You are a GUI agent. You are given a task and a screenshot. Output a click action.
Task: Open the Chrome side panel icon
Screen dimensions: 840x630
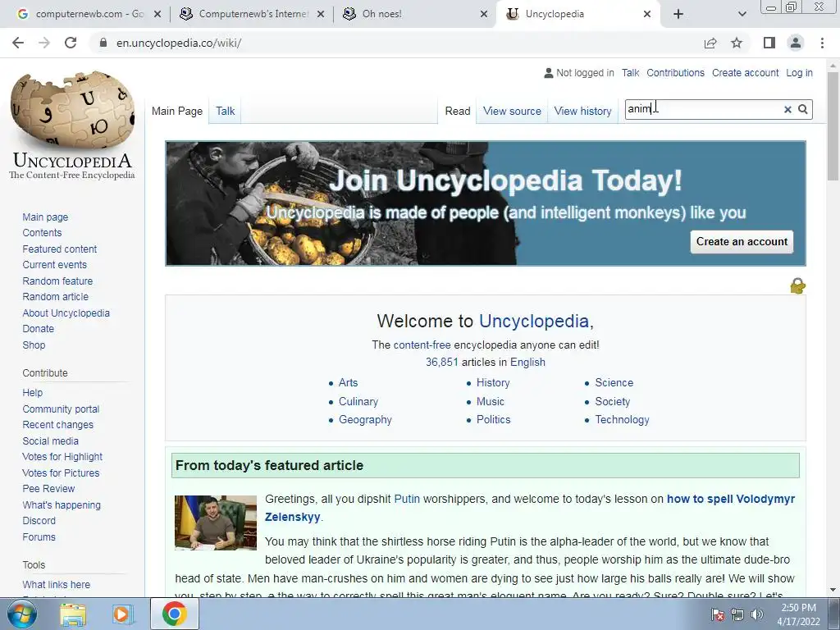click(x=769, y=43)
